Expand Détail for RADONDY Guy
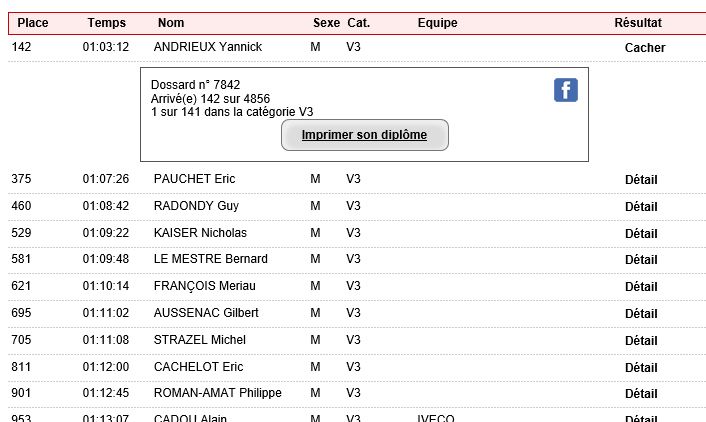The height and width of the screenshot is (422, 706). pos(641,207)
